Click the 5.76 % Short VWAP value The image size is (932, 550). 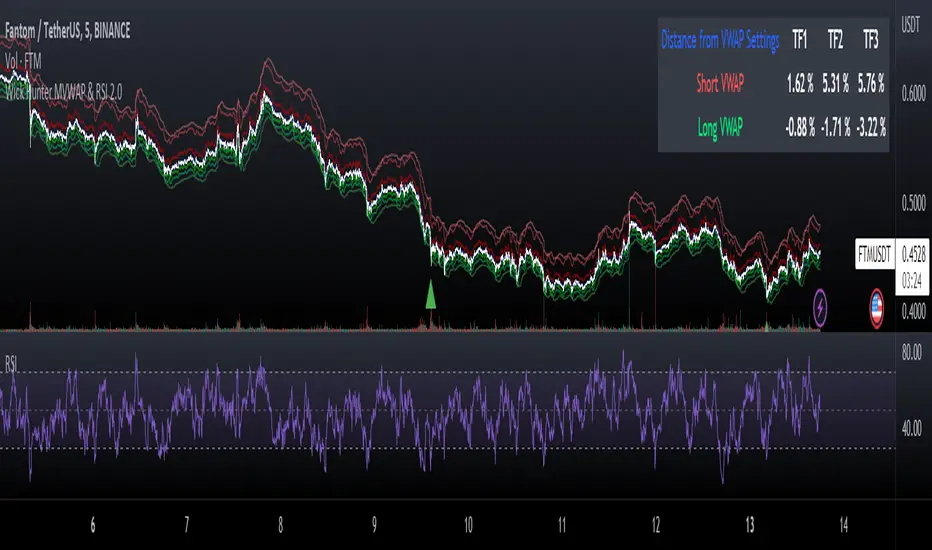pos(870,85)
